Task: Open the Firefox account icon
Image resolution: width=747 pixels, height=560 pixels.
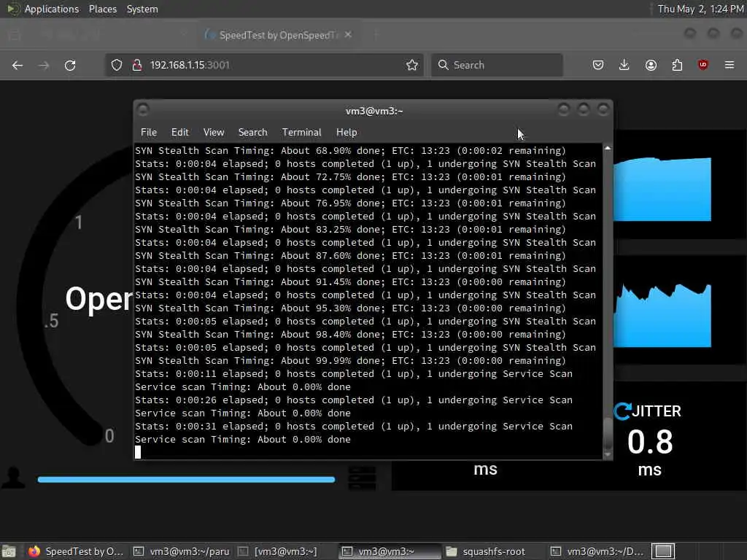Action: (651, 65)
